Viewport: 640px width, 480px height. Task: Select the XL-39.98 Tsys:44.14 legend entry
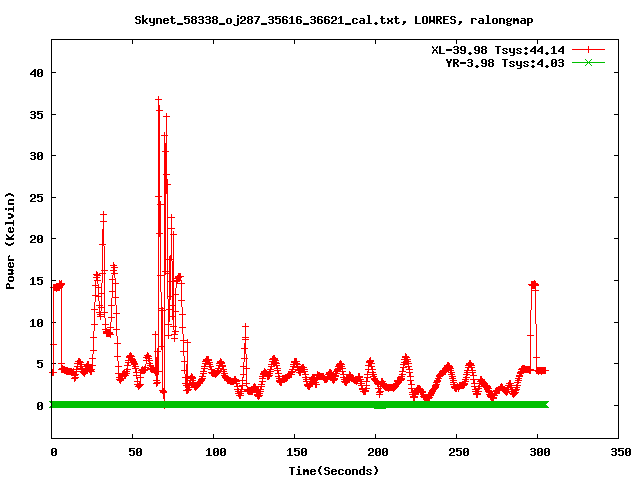(x=498, y=50)
